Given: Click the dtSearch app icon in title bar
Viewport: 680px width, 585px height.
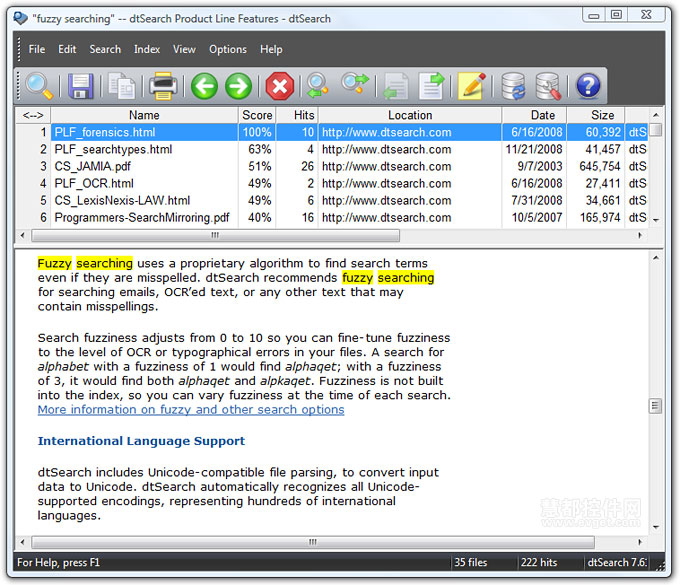Looking at the screenshot, I should pyautogui.click(x=20, y=18).
